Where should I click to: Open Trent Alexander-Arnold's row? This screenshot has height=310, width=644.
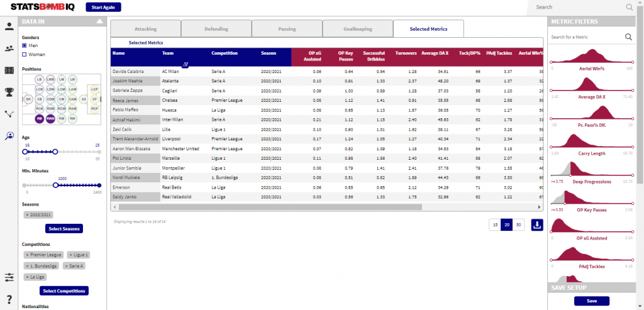click(x=326, y=139)
